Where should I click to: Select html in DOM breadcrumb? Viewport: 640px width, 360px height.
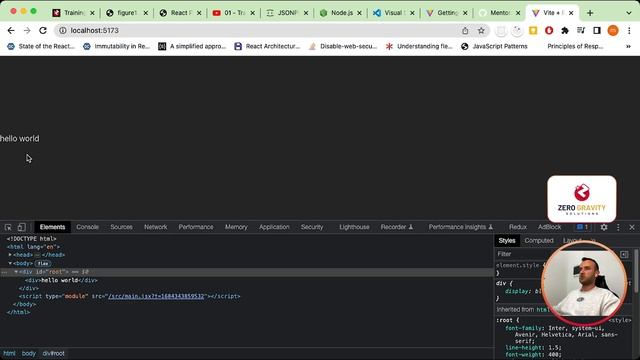pos(9,353)
